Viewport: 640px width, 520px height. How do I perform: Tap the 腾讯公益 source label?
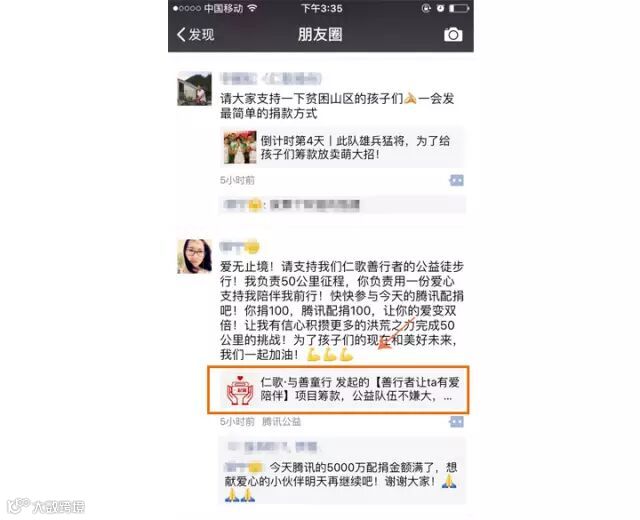pos(281,422)
